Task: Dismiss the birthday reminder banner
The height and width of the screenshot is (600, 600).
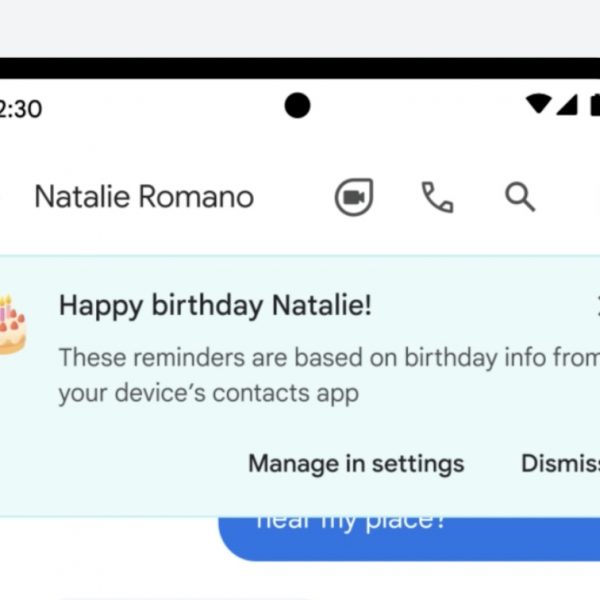Action: [x=560, y=464]
